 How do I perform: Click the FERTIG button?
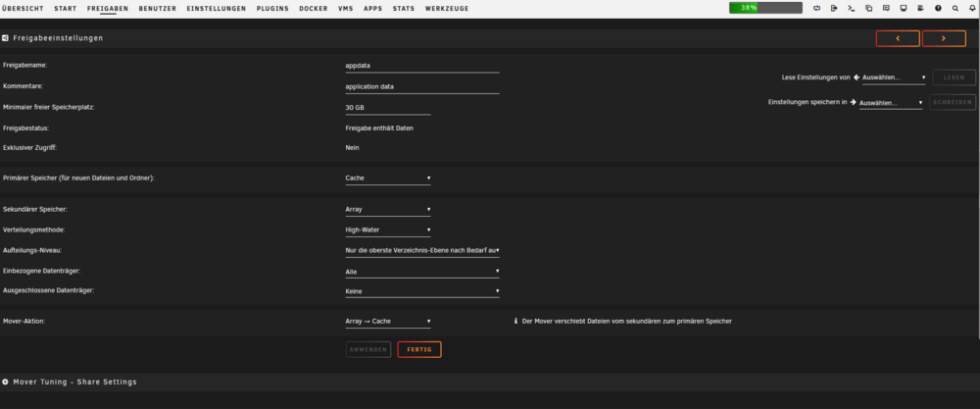419,349
